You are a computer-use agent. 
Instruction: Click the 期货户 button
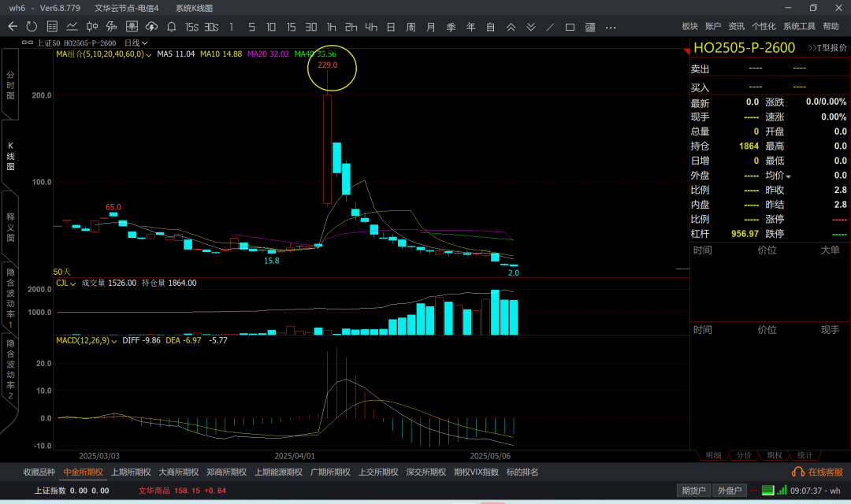(693, 491)
